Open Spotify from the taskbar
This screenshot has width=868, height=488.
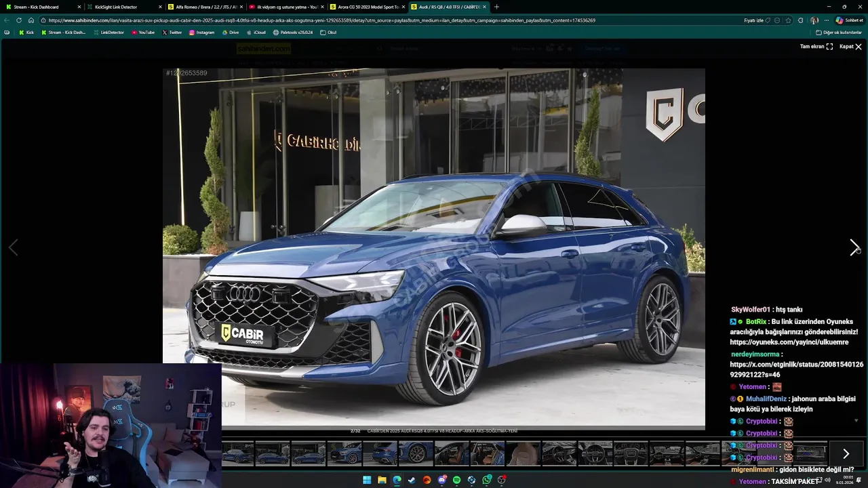(456, 480)
